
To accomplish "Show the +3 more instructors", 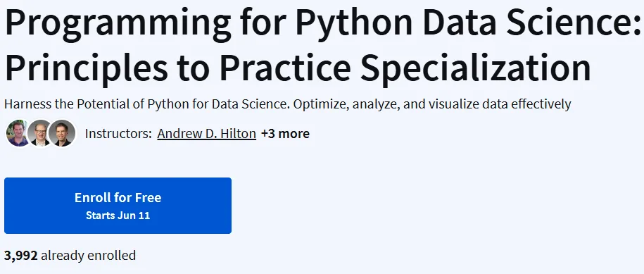I will 286,134.
